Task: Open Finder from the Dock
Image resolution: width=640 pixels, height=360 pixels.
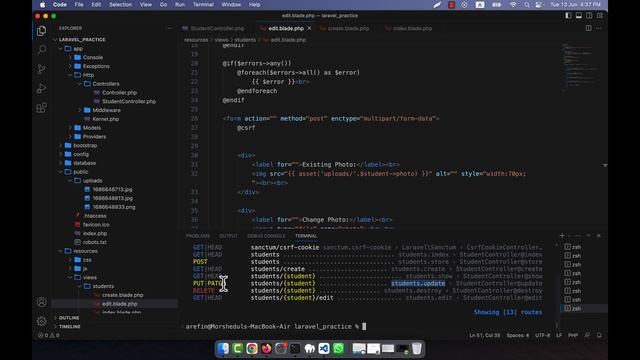Action: [223, 349]
